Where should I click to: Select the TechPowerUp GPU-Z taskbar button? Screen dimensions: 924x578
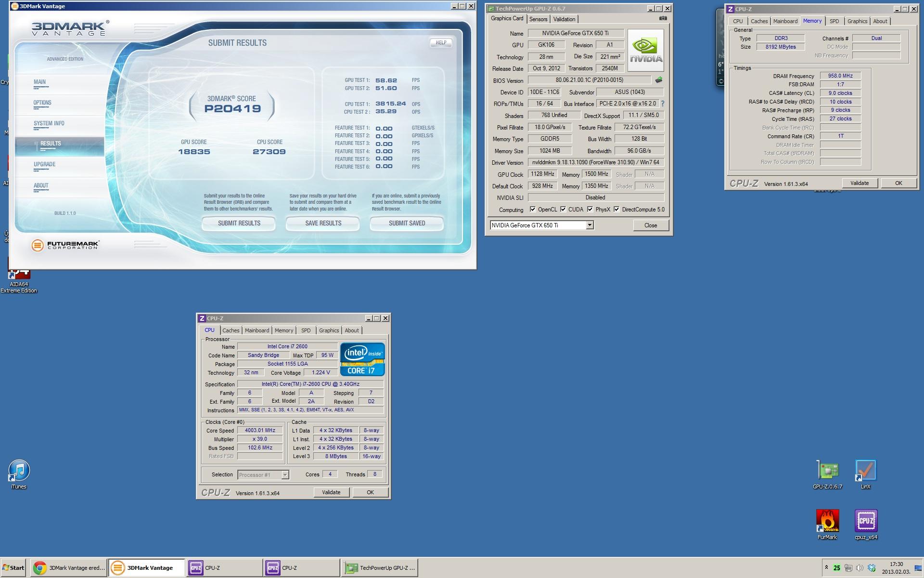coord(380,568)
